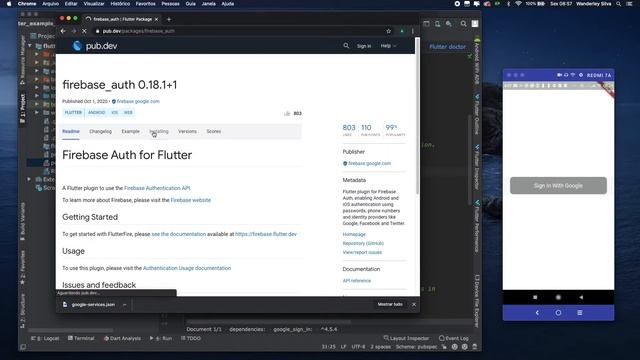Click mirror toolbar back chevron icon
This screenshot has height=360, width=640.
coord(537,313)
